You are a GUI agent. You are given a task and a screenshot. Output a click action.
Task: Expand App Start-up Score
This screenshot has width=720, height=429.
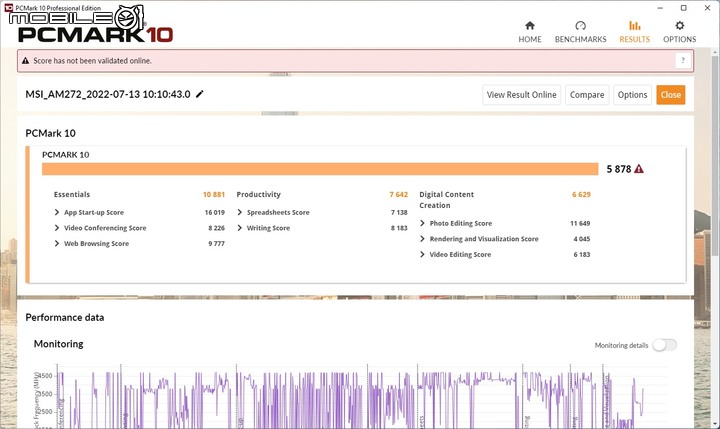coord(57,212)
